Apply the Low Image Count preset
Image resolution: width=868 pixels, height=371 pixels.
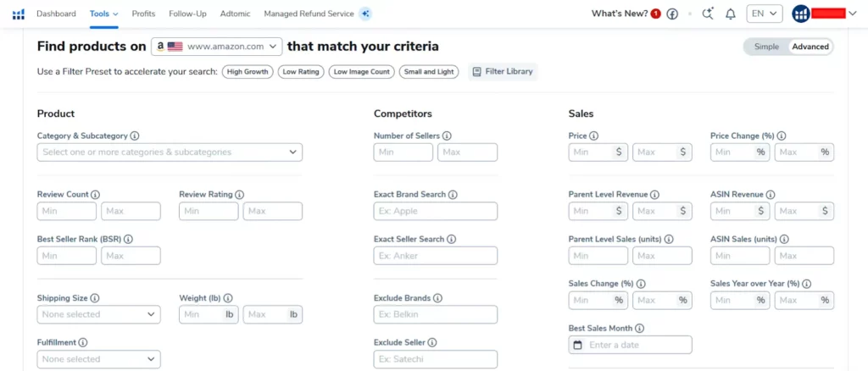click(x=361, y=72)
